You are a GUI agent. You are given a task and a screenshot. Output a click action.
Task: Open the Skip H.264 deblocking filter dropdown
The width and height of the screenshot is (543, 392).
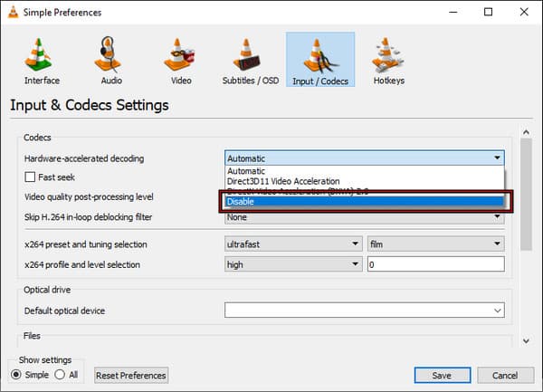(x=365, y=217)
